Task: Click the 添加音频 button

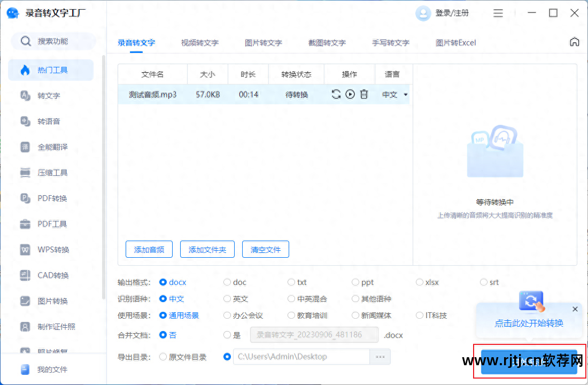Action: pos(149,249)
